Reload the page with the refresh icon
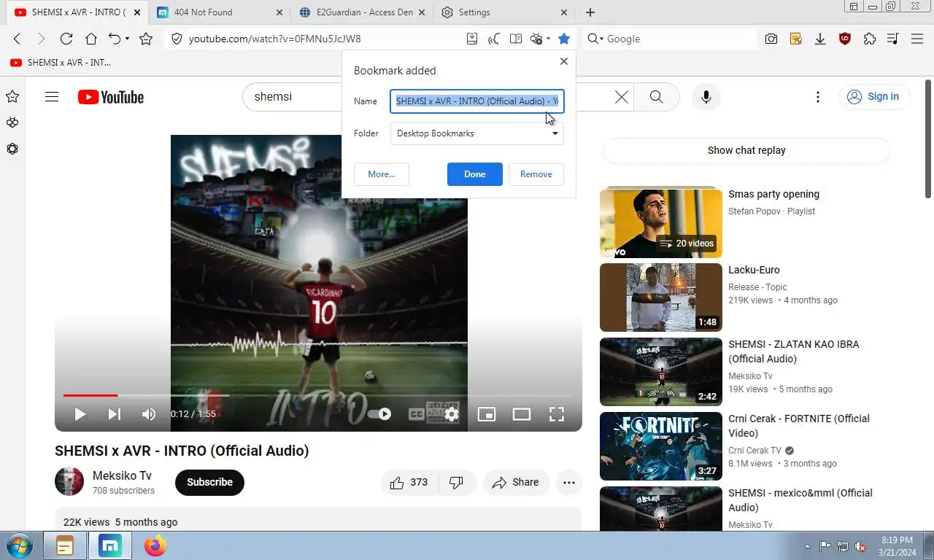The height and width of the screenshot is (560, 934). click(66, 39)
